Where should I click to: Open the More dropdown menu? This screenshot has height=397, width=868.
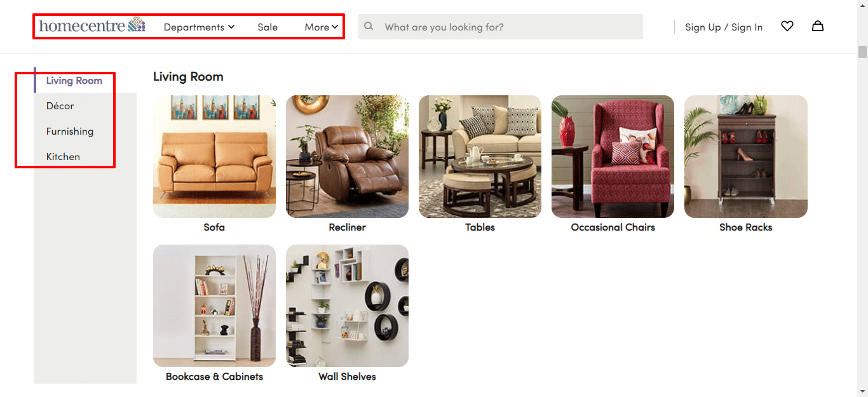click(x=320, y=27)
